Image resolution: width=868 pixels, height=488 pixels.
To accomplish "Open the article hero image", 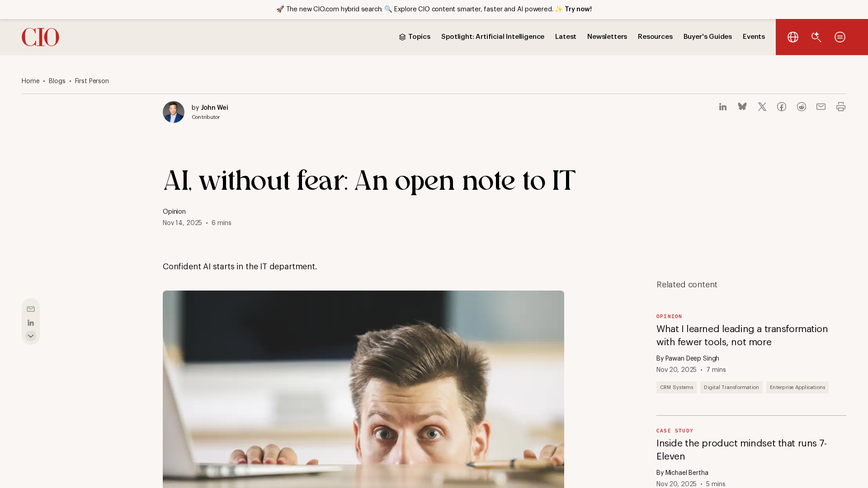I will pyautogui.click(x=363, y=389).
